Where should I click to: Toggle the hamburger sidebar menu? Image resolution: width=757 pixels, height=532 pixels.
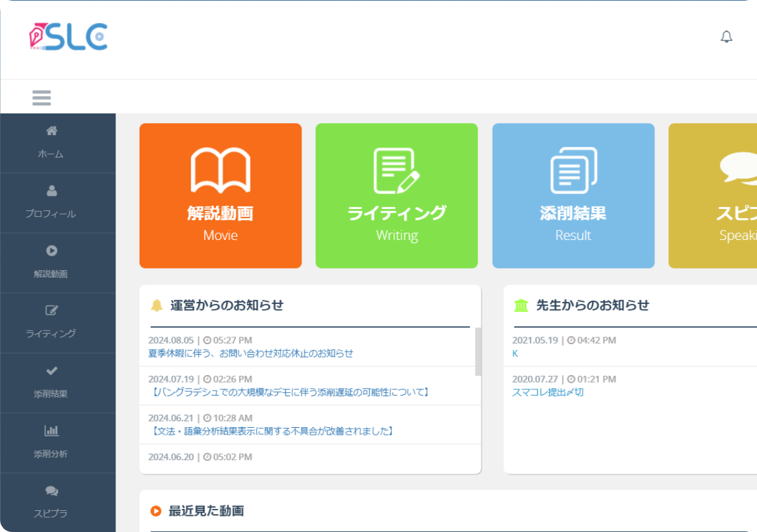[x=42, y=98]
